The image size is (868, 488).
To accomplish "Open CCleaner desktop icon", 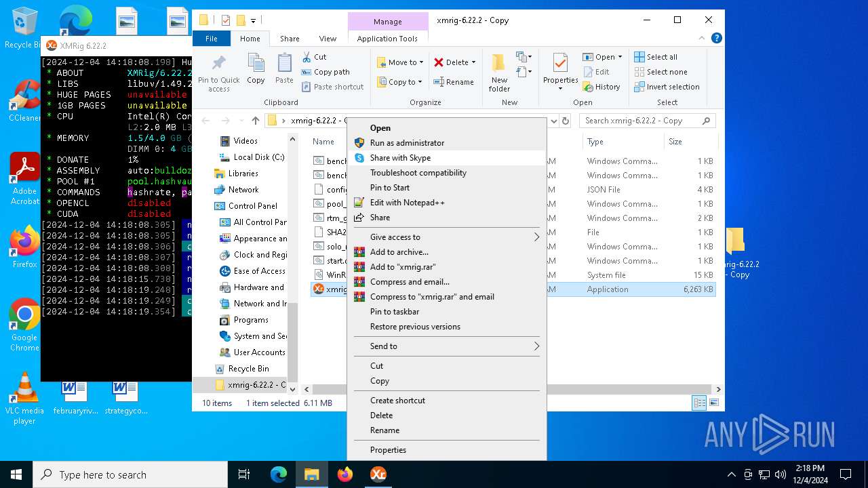I will pos(24,100).
